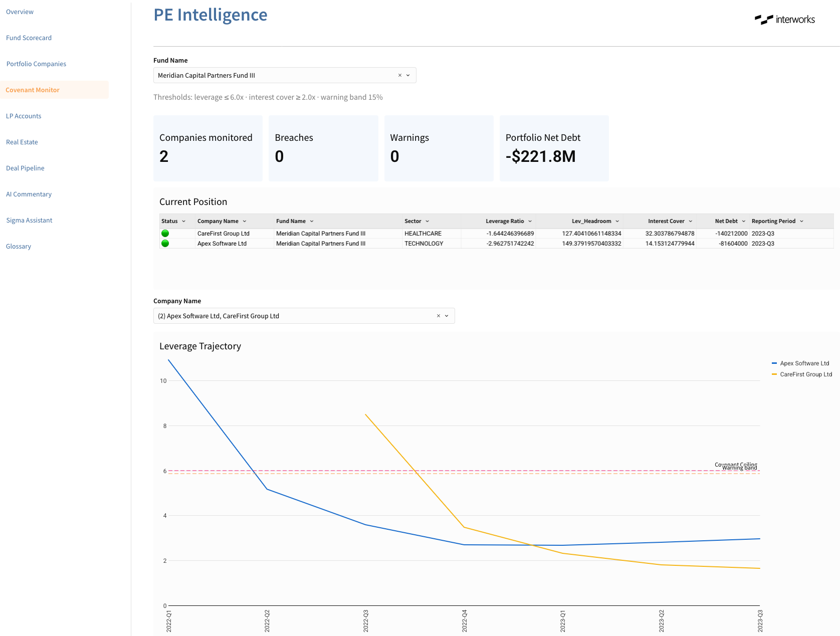Viewport: 840px width, 636px height.
Task: Open Interest Cover column menu
Action: (x=691, y=221)
